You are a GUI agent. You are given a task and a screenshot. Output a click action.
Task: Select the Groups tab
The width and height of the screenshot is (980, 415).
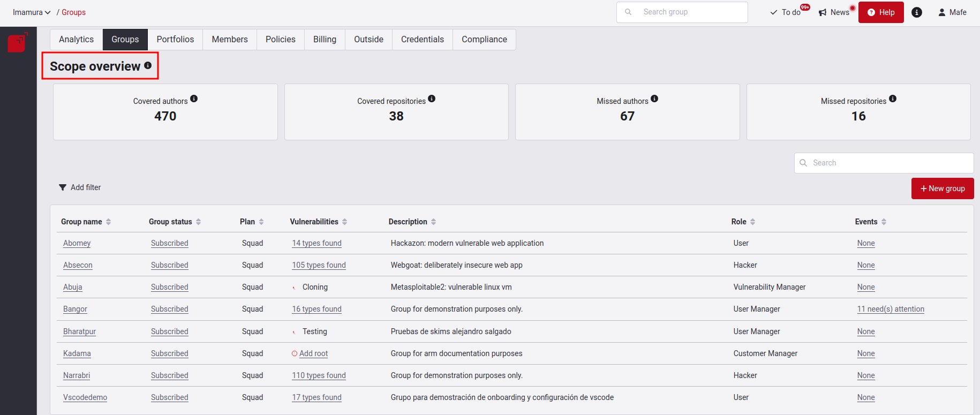click(x=125, y=40)
